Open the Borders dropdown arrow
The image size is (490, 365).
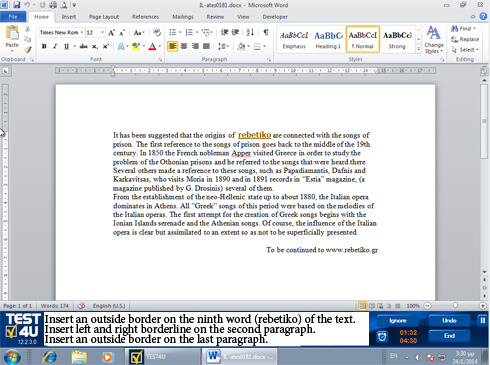[x=264, y=46]
